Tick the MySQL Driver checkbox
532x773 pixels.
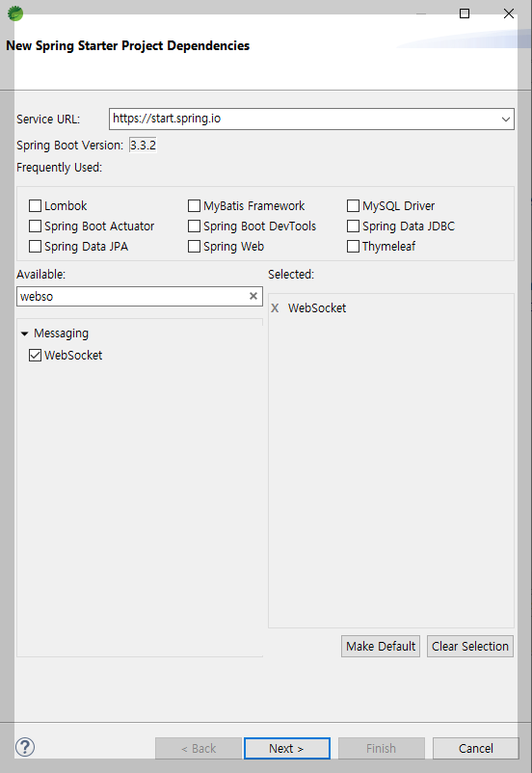tap(353, 205)
